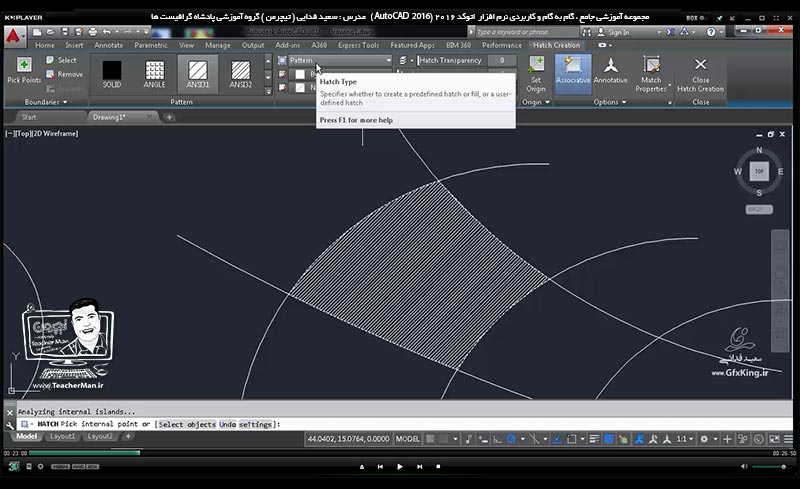Click the New file quick-access icon
This screenshot has height=489, width=800.
pos(37,32)
